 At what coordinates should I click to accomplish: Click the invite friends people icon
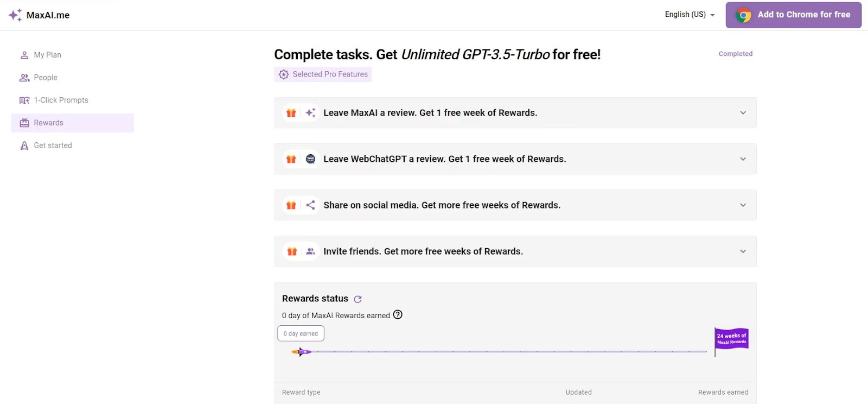point(310,251)
